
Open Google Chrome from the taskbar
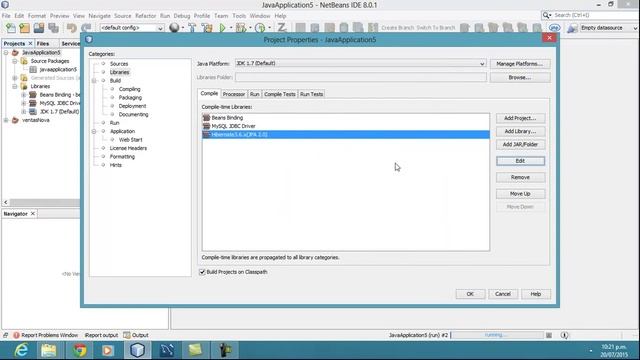coord(79,350)
